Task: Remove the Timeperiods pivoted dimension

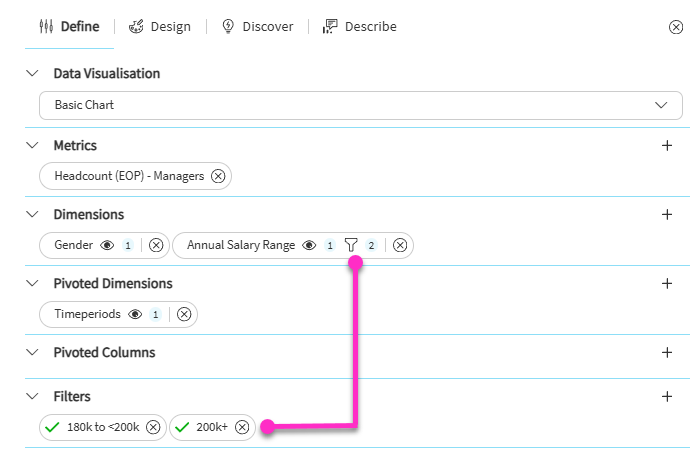Action: (x=184, y=314)
